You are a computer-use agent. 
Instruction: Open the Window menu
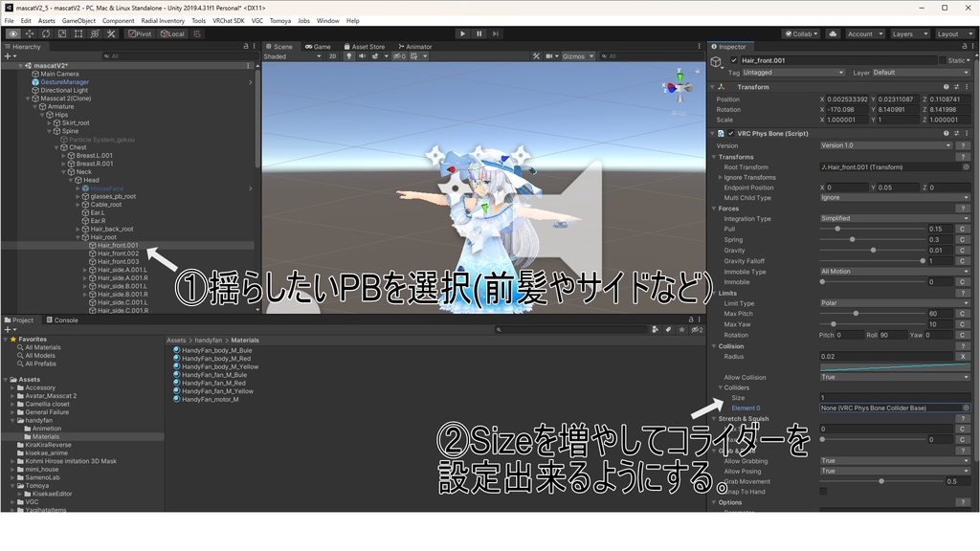pyautogui.click(x=328, y=19)
